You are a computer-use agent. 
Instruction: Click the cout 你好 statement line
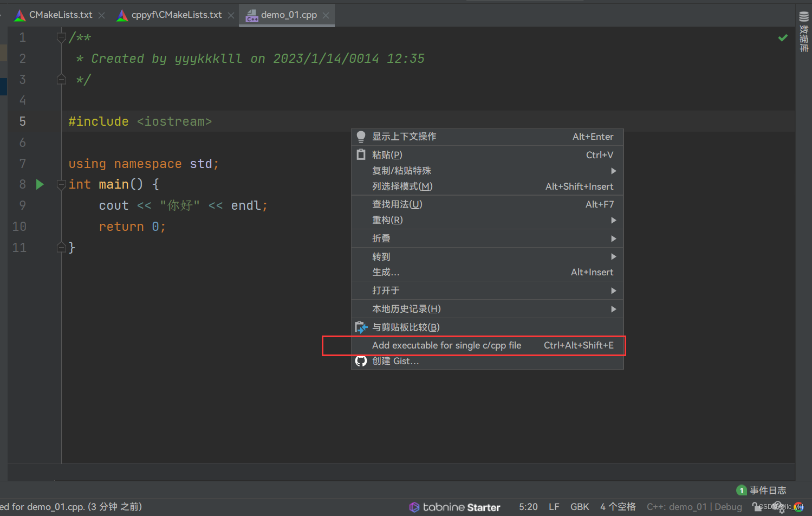pyautogui.click(x=183, y=205)
